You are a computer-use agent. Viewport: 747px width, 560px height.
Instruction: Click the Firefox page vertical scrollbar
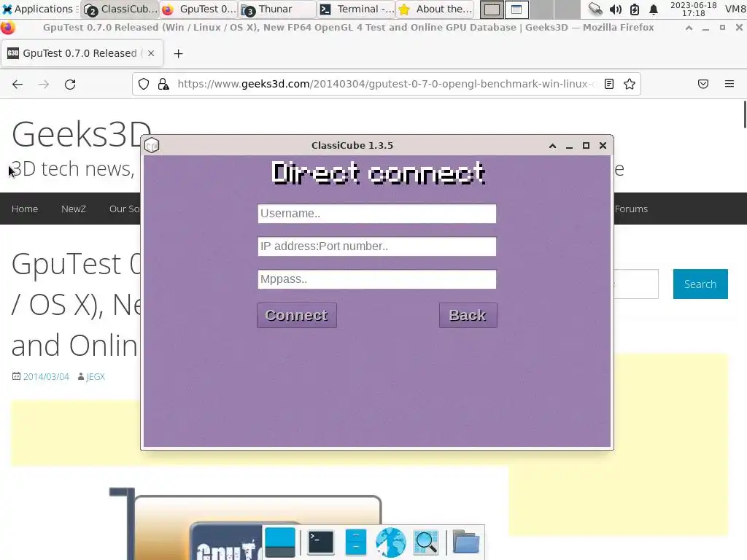[745, 114]
